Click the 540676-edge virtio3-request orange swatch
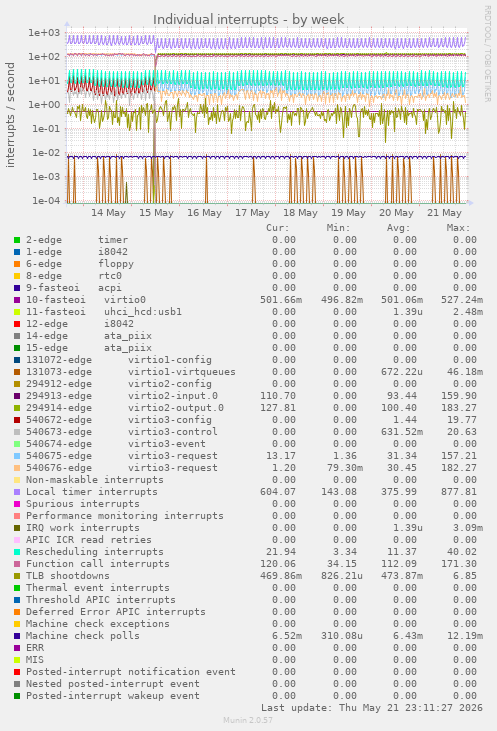Image resolution: width=497 pixels, height=731 pixels. tap(17, 469)
